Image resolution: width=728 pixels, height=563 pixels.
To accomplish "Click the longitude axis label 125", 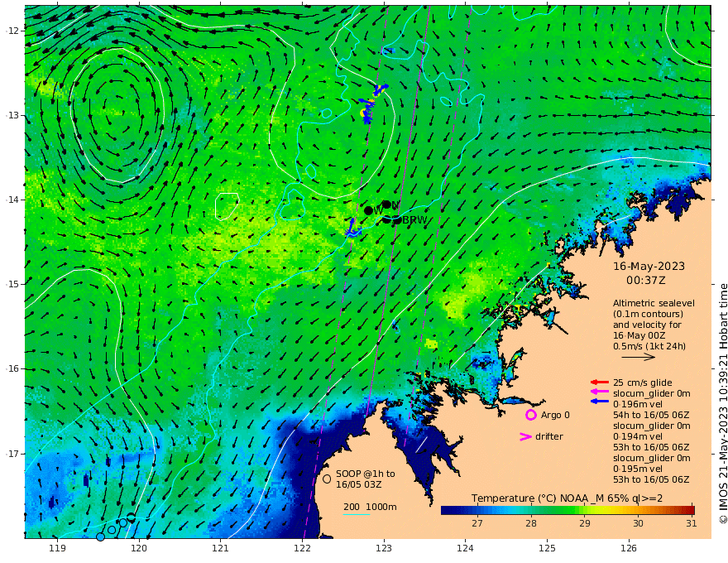I will pyautogui.click(x=548, y=549).
